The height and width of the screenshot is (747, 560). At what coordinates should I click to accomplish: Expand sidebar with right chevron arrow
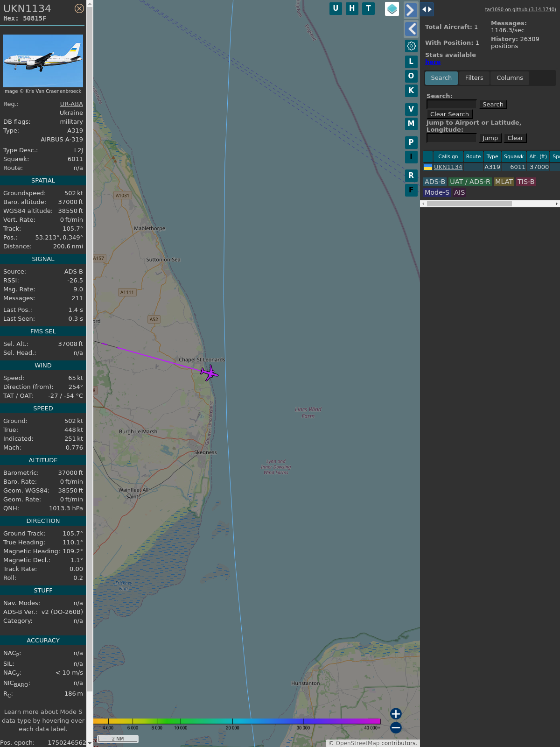tap(410, 10)
